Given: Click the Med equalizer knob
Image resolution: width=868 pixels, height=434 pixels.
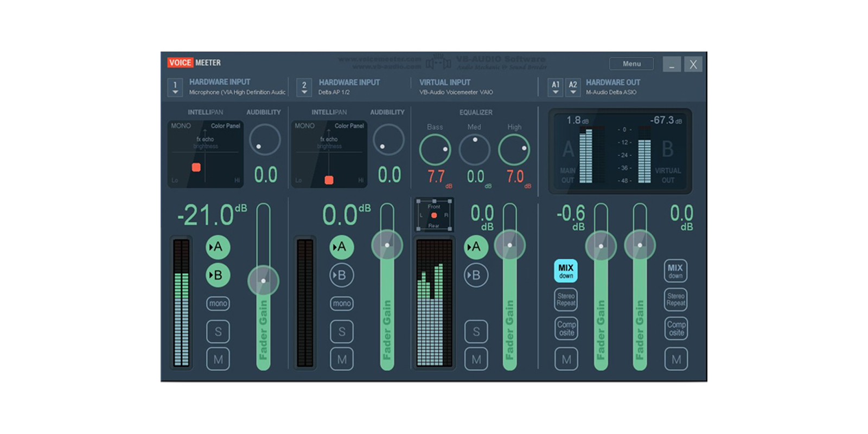Looking at the screenshot, I should [475, 150].
